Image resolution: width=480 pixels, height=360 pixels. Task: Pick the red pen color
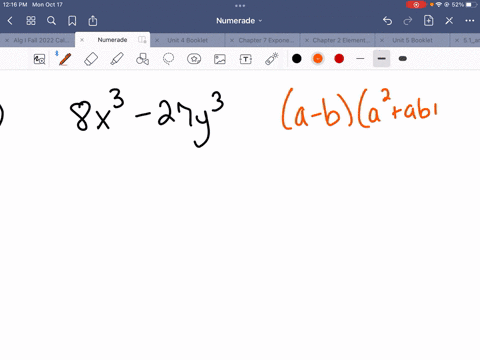click(x=339, y=59)
